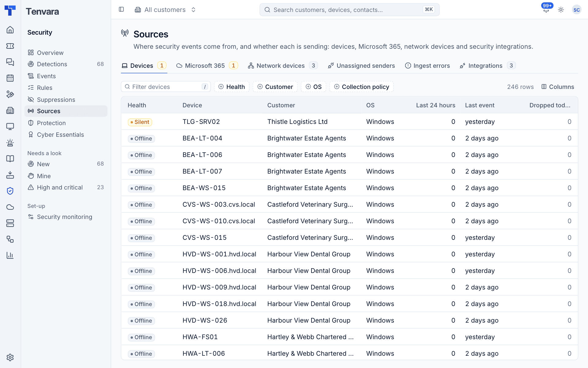
Task: Click Thistle Logistics Ltd customer cell
Action: point(297,122)
